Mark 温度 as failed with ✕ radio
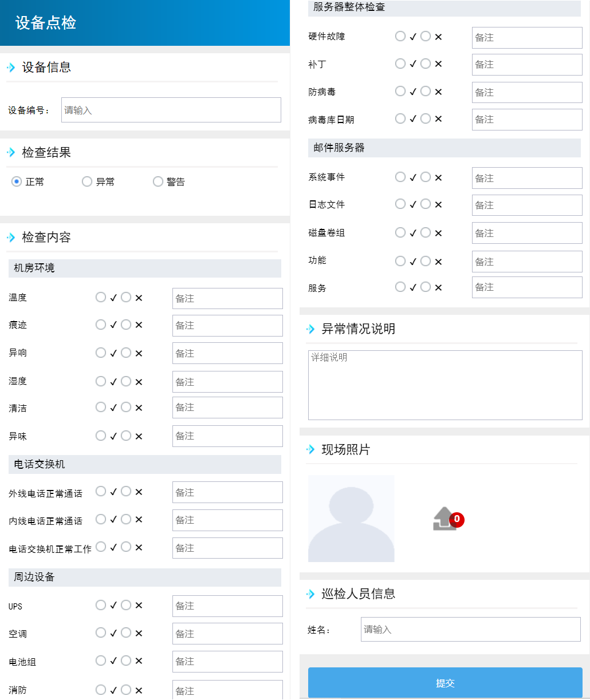The width and height of the screenshot is (590, 700). pyautogui.click(x=126, y=297)
